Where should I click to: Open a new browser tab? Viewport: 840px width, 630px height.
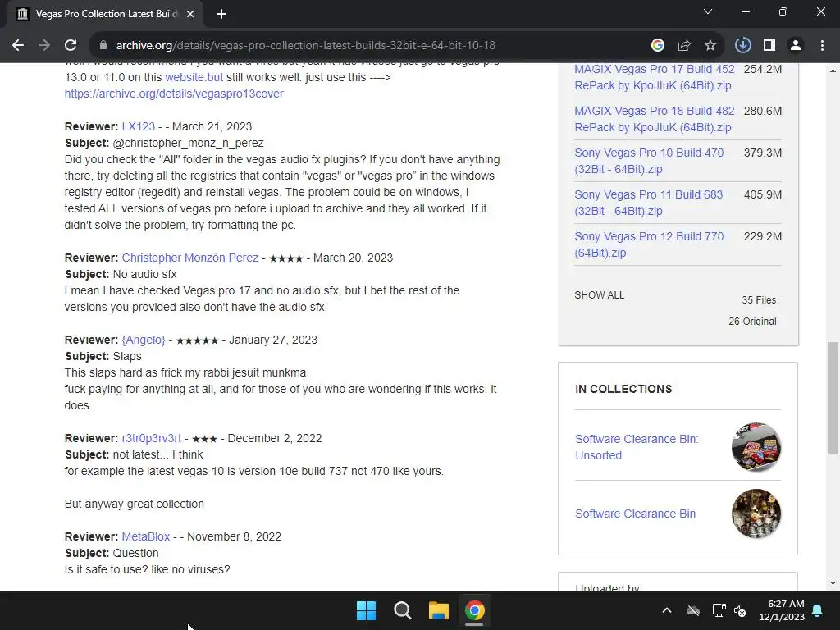coord(221,14)
